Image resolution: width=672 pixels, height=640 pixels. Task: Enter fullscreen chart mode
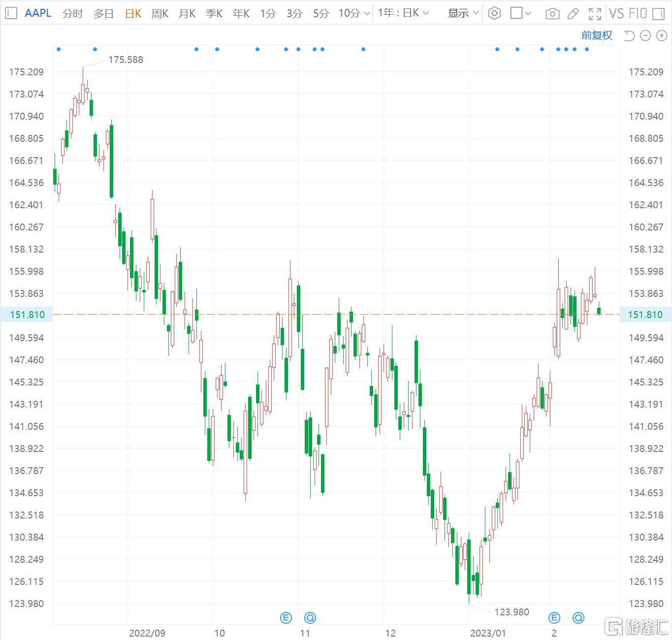pyautogui.click(x=595, y=13)
